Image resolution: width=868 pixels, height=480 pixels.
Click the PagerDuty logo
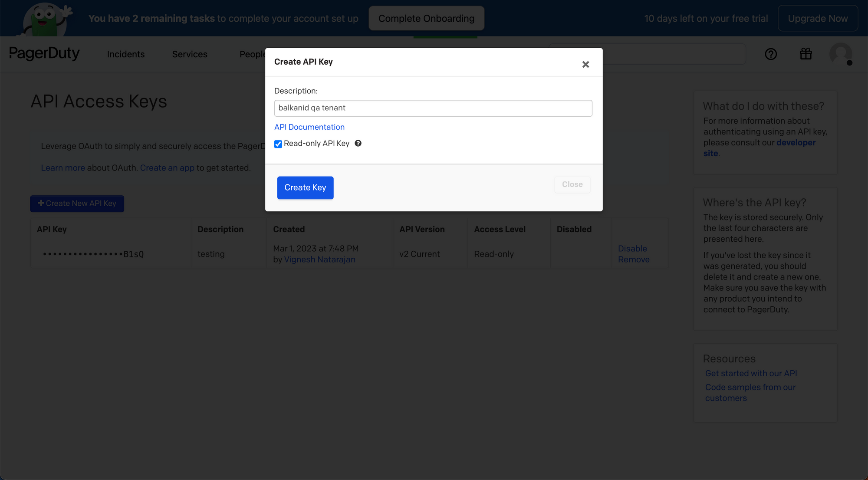(x=44, y=53)
